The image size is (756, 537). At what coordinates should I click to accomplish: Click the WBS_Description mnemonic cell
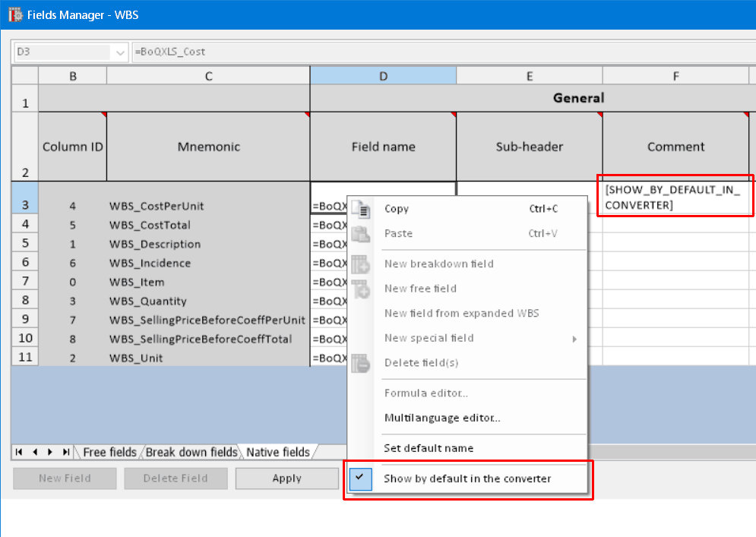(x=155, y=245)
